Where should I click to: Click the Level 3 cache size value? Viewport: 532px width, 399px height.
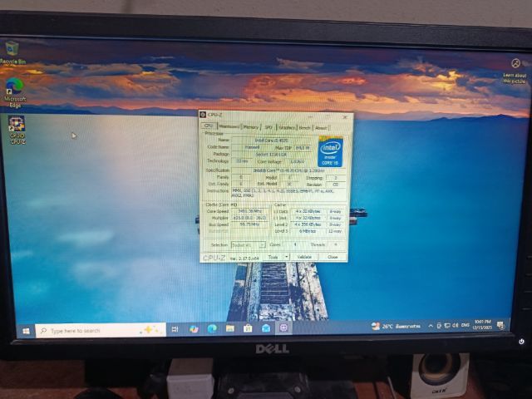(x=308, y=231)
